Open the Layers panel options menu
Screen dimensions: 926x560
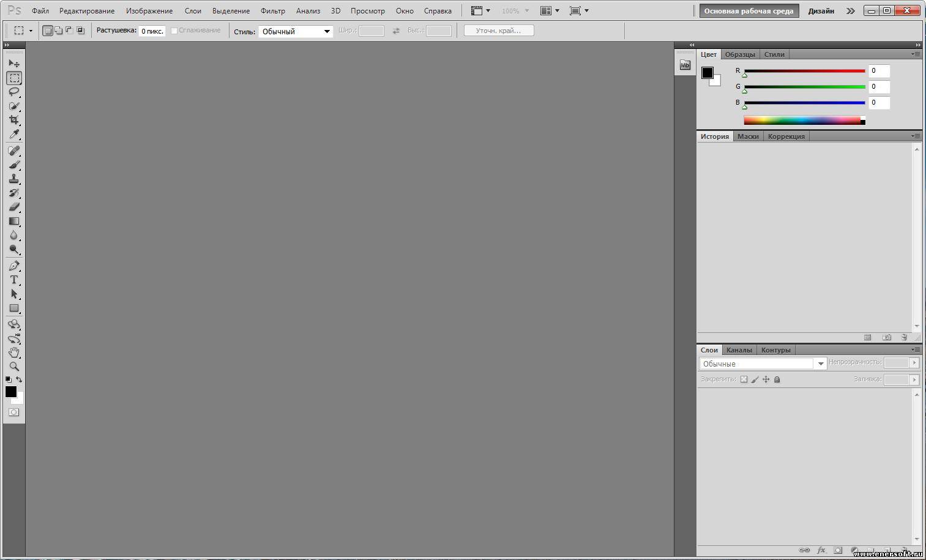coord(916,349)
